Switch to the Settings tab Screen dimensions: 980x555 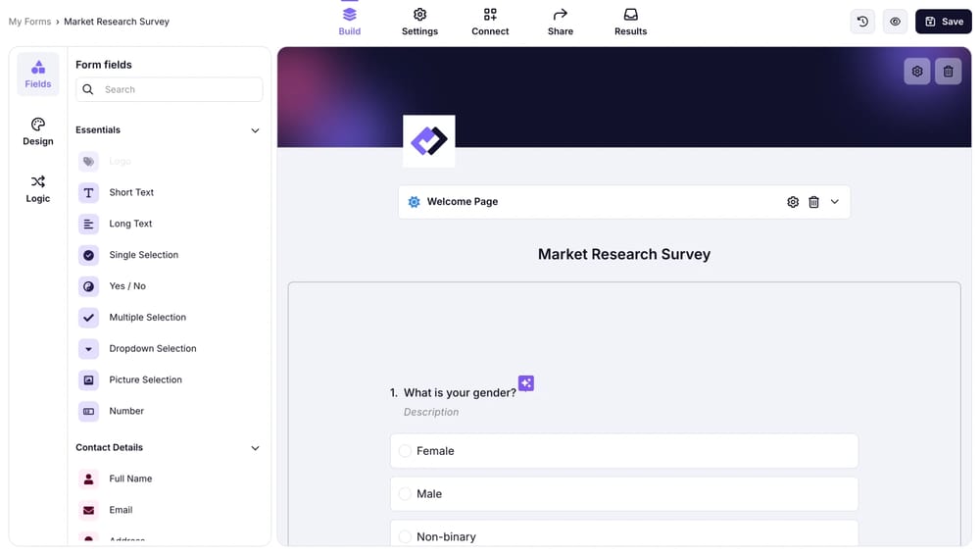[419, 22]
